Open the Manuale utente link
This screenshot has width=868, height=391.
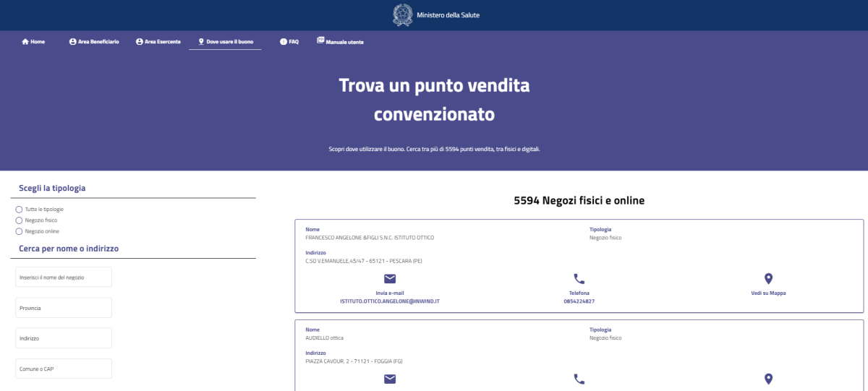[340, 42]
